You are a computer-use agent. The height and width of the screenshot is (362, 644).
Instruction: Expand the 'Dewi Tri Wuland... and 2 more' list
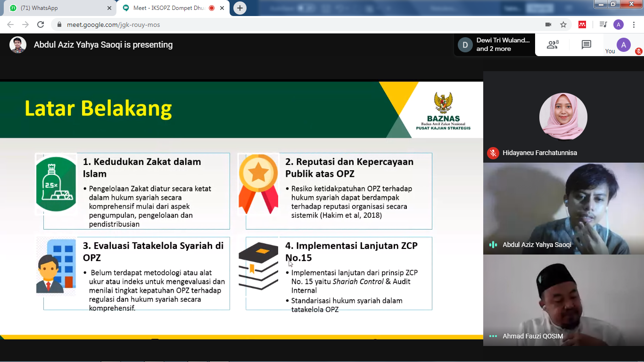(x=494, y=45)
